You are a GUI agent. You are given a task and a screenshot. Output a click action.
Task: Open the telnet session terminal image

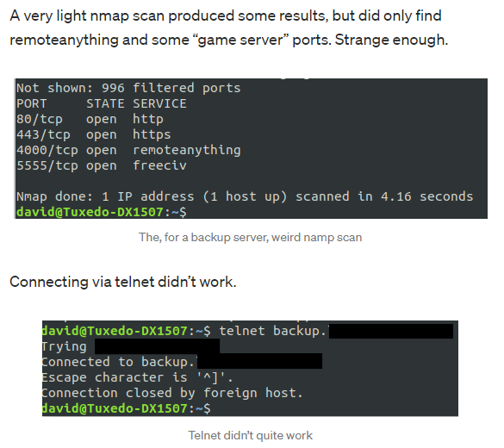click(250, 368)
